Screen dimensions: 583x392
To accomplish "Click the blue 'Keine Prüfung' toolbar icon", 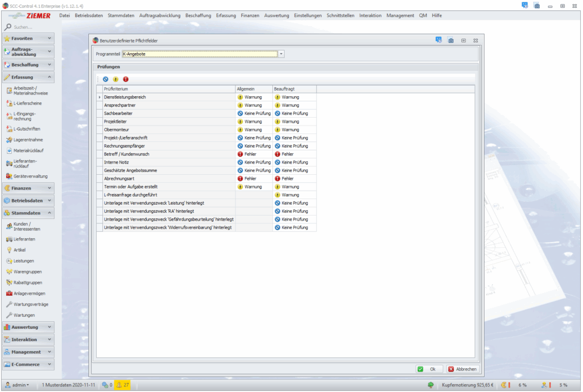I will click(x=106, y=79).
